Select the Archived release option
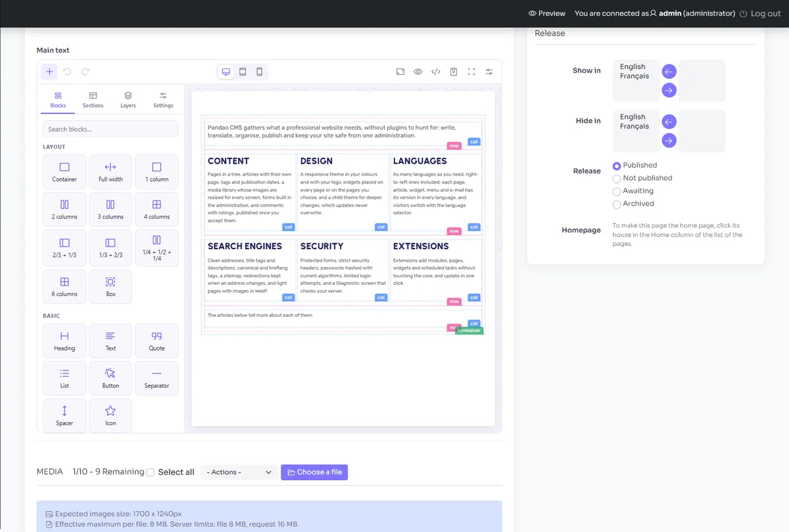 (617, 204)
